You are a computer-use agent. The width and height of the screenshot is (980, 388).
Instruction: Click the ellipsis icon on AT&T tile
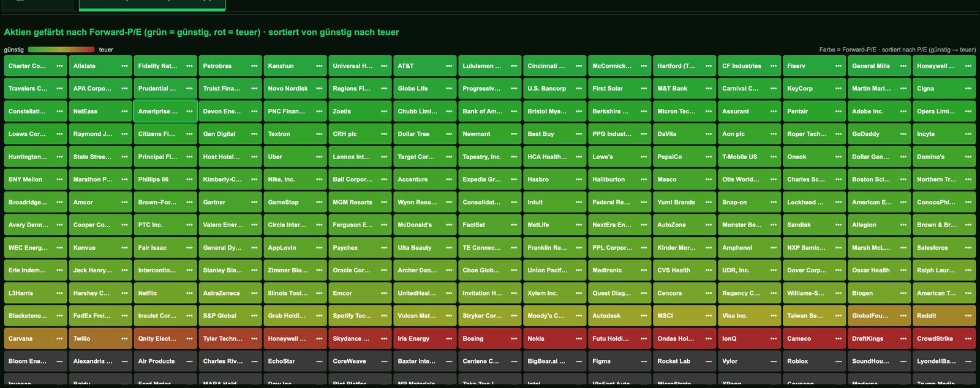(449, 66)
